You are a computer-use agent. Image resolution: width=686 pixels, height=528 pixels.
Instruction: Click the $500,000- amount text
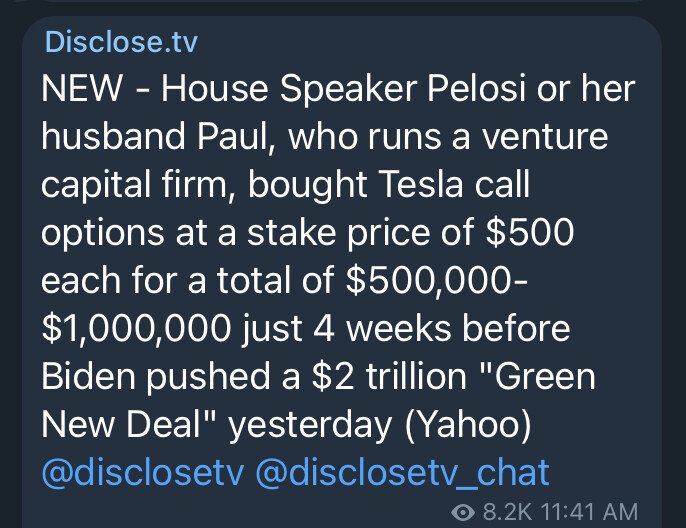[436, 280]
